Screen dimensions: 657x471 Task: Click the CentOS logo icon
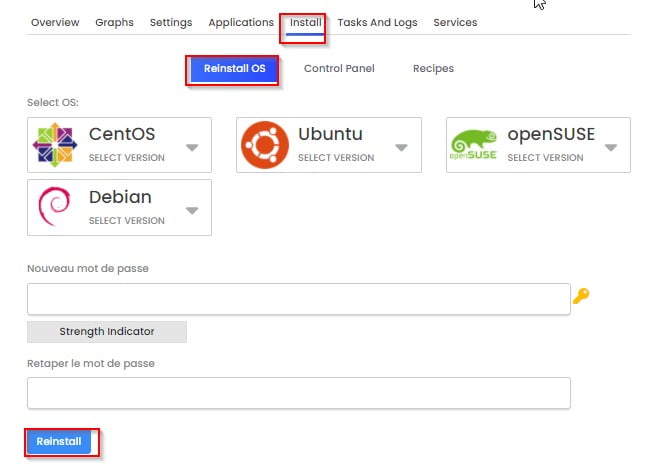[x=55, y=145]
